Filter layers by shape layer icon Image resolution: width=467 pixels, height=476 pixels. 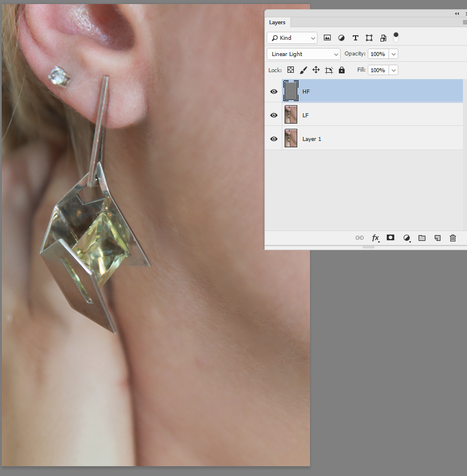(x=369, y=38)
